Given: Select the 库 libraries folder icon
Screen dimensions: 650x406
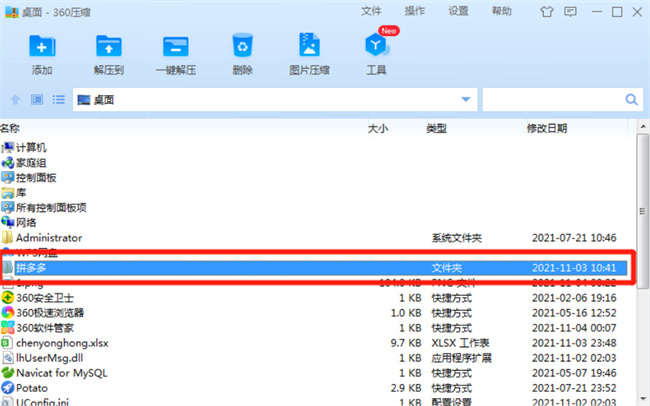Looking at the screenshot, I should click(x=7, y=192).
